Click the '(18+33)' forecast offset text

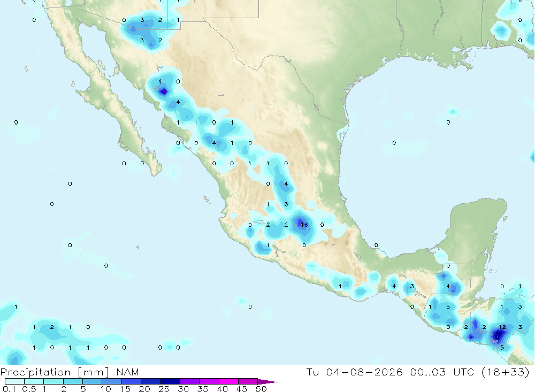[x=506, y=372]
